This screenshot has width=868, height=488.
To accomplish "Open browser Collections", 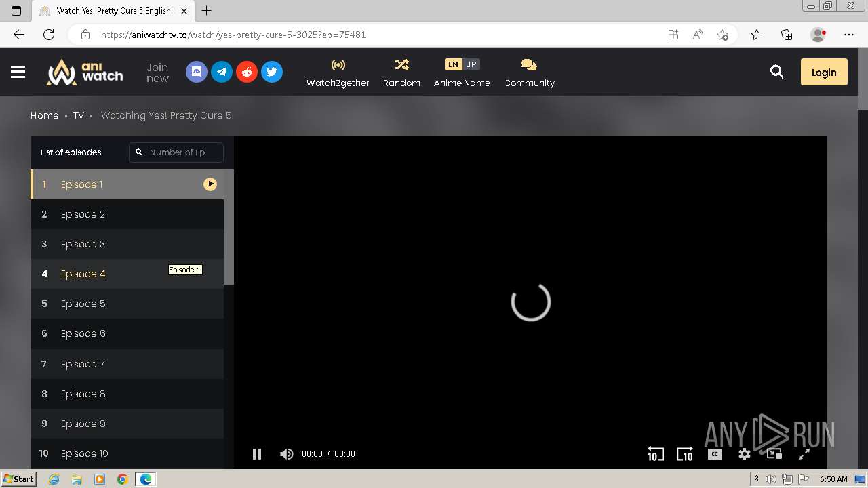I will click(787, 35).
